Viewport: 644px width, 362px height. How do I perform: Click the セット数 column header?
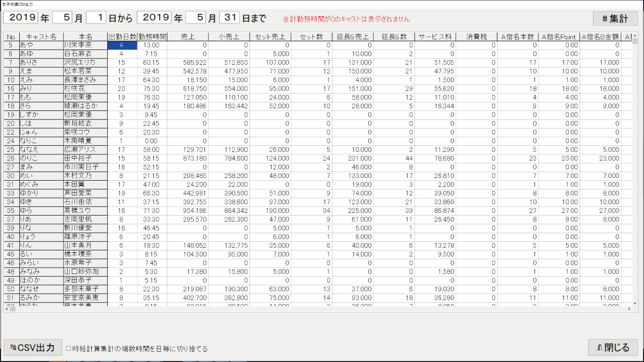tap(312, 37)
